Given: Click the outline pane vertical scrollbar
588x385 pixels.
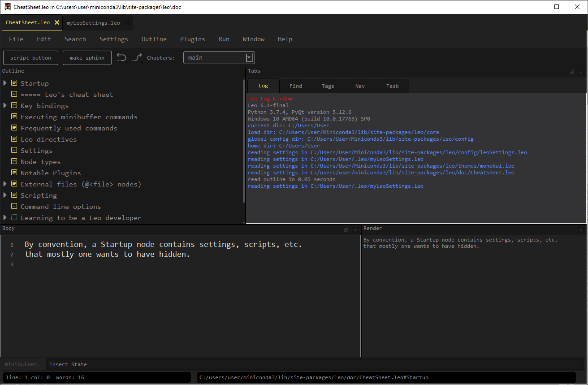Looking at the screenshot, I should click(x=244, y=141).
